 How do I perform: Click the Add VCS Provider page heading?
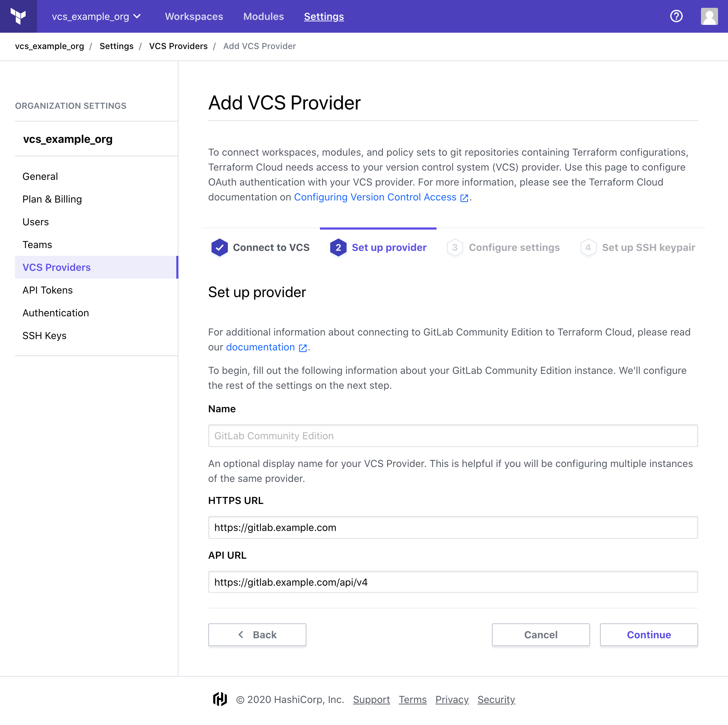coord(284,102)
